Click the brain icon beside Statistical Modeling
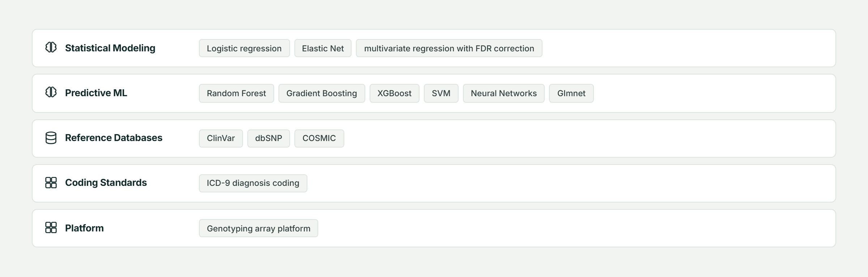The image size is (868, 277). pos(51,47)
